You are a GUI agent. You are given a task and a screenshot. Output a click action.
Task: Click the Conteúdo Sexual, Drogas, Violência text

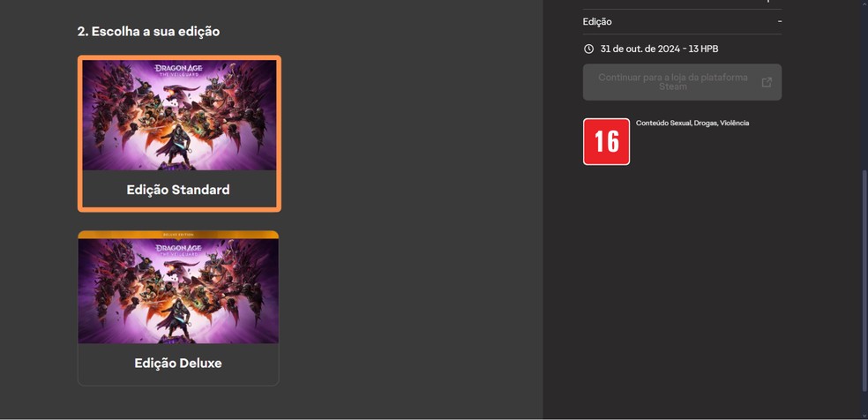click(x=692, y=123)
